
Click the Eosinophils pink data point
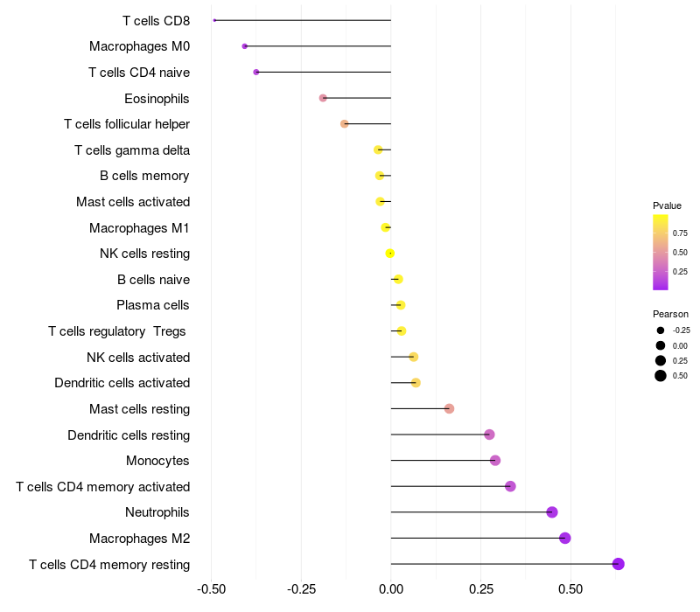click(x=323, y=98)
